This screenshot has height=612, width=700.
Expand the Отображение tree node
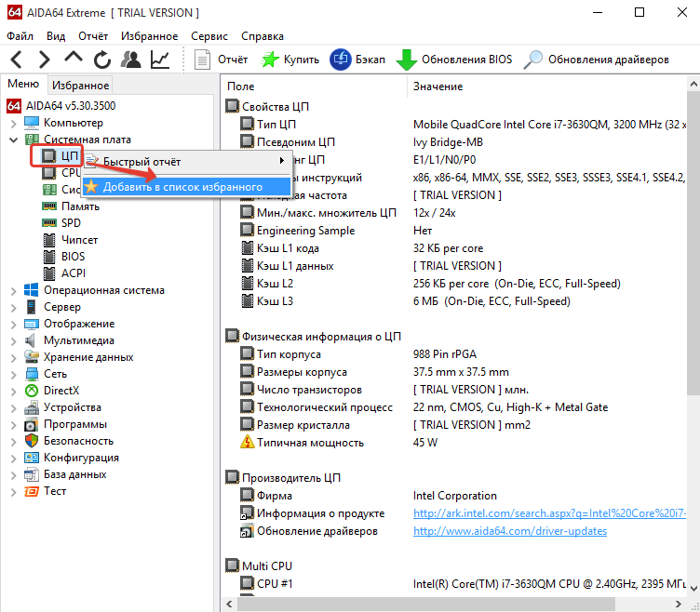point(13,325)
